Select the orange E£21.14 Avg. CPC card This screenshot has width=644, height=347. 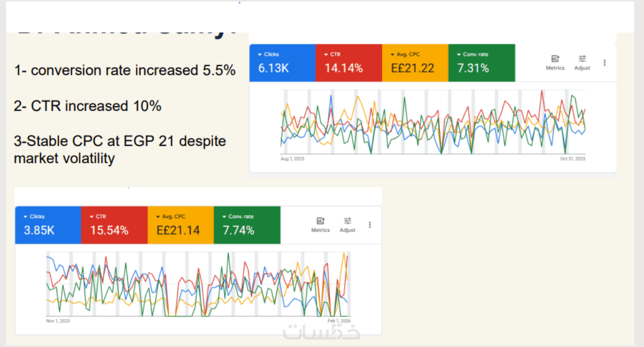click(x=180, y=225)
